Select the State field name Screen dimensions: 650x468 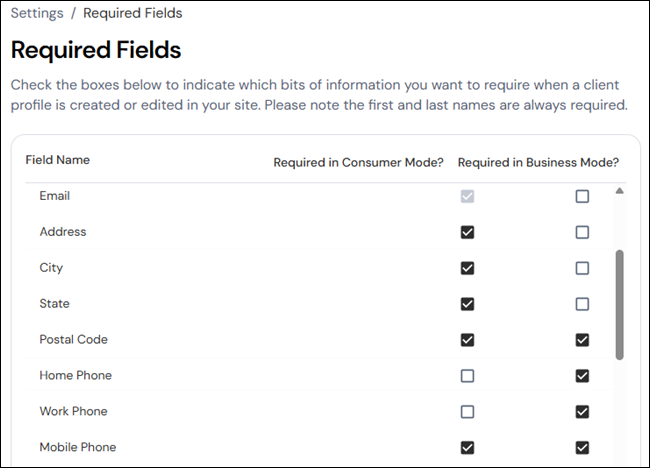[54, 303]
